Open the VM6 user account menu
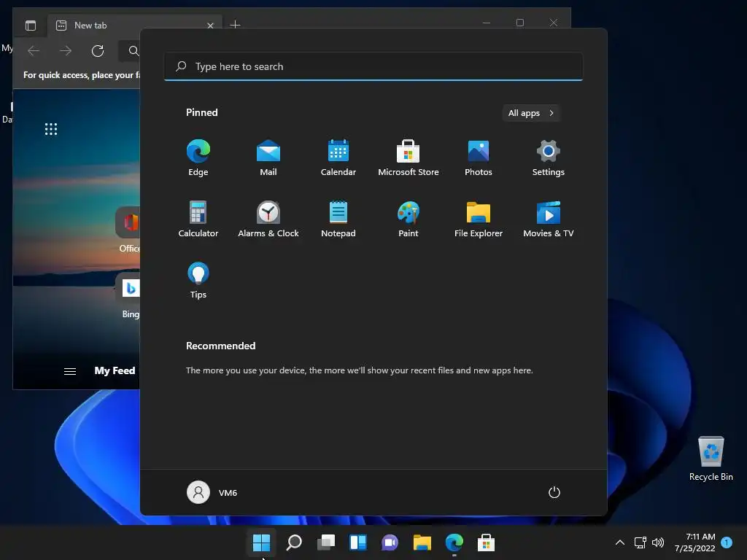This screenshot has width=747, height=560. (212, 492)
